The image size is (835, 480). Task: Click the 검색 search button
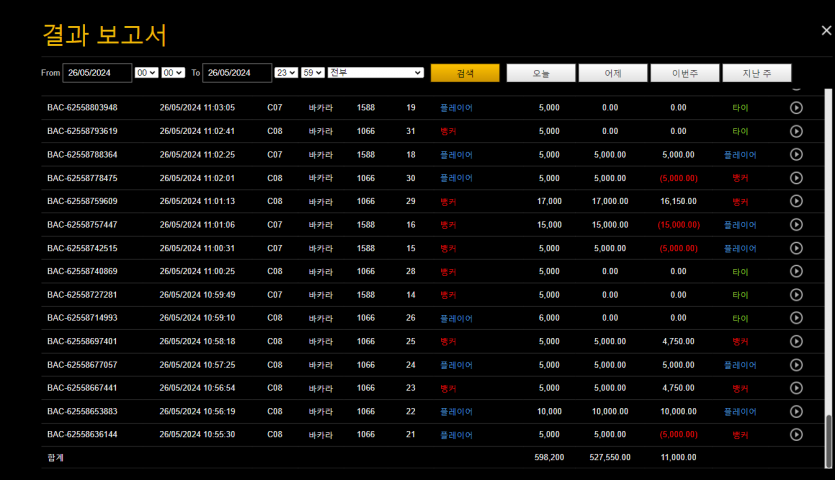[465, 73]
